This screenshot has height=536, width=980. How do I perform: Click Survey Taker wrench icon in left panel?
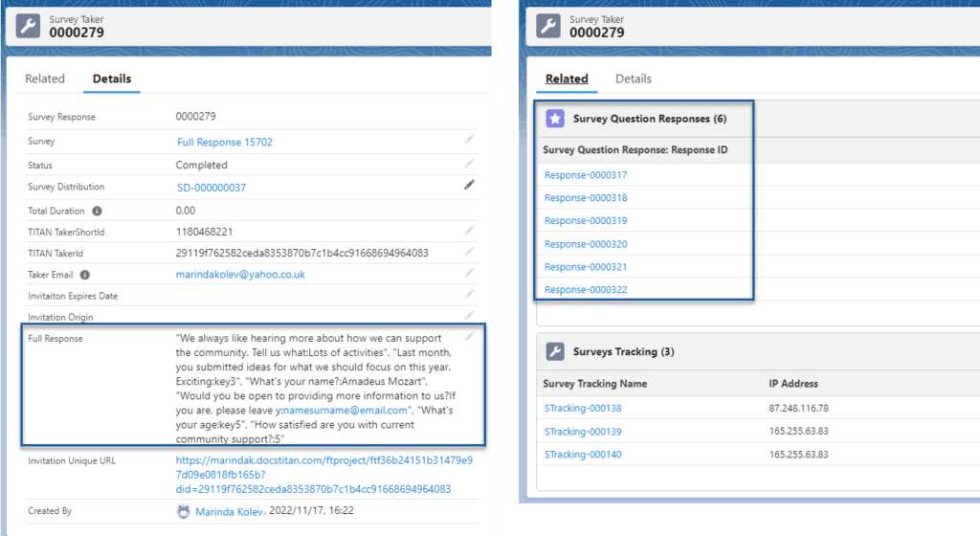pos(28,26)
